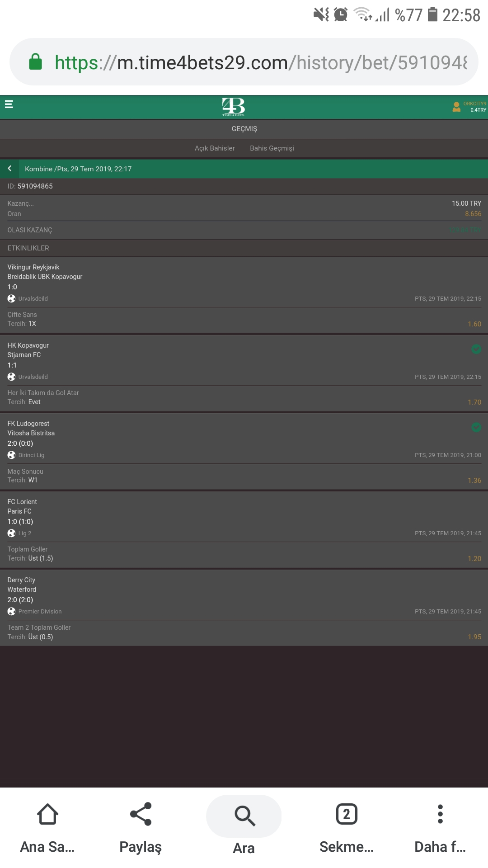Switch to the Bahis Geçmişi tab
Image resolution: width=488 pixels, height=868 pixels.
[x=272, y=148]
